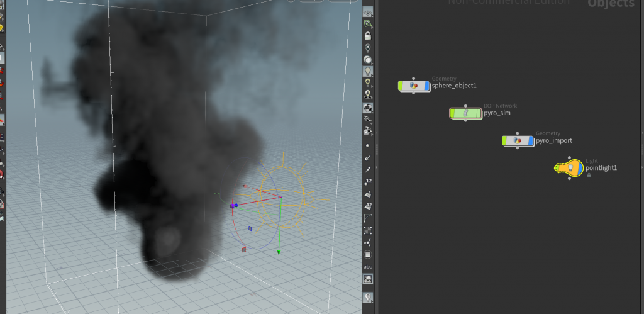Screen dimensions: 644x314
Task: Click the sphere_object1 node name label
Action: [x=454, y=86]
